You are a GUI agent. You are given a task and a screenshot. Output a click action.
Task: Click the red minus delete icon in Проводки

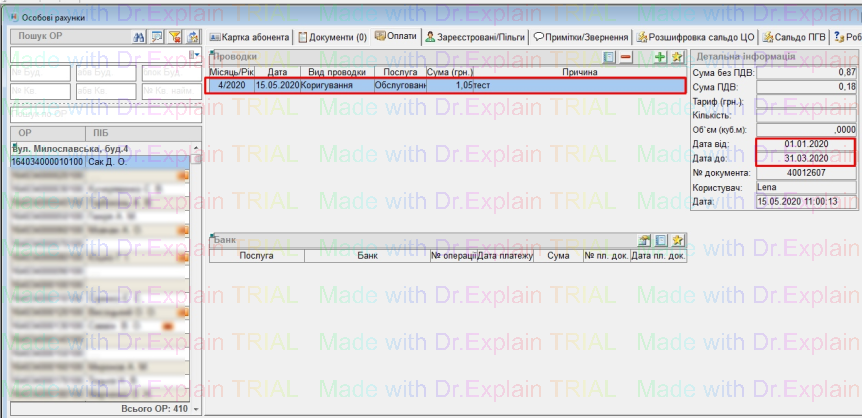625,58
